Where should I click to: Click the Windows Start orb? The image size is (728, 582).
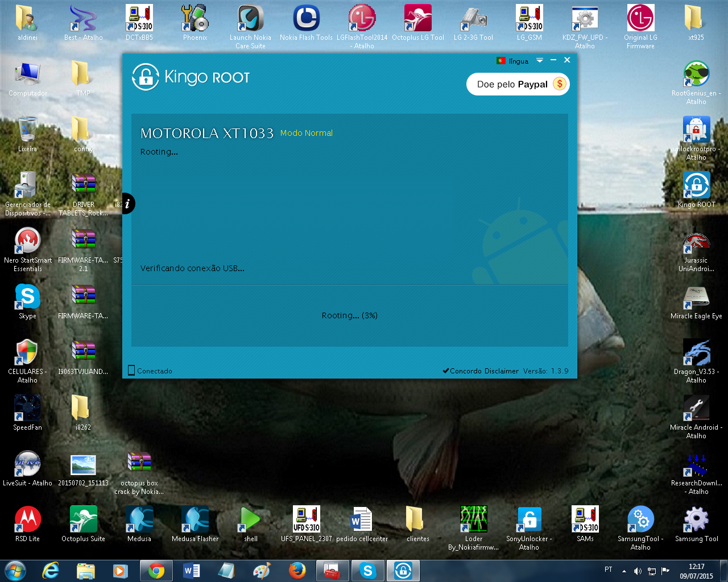15,571
